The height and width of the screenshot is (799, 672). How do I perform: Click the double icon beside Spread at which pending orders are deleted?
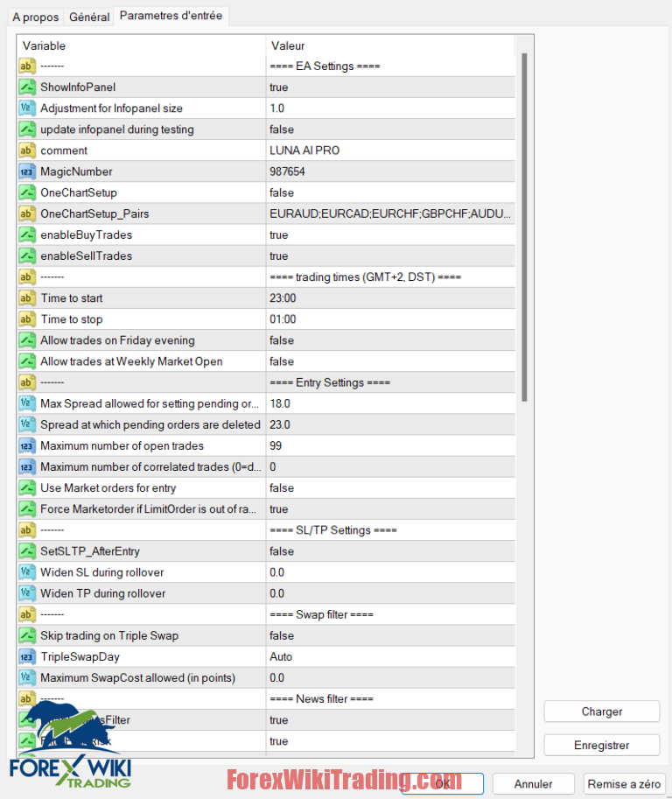(x=27, y=424)
